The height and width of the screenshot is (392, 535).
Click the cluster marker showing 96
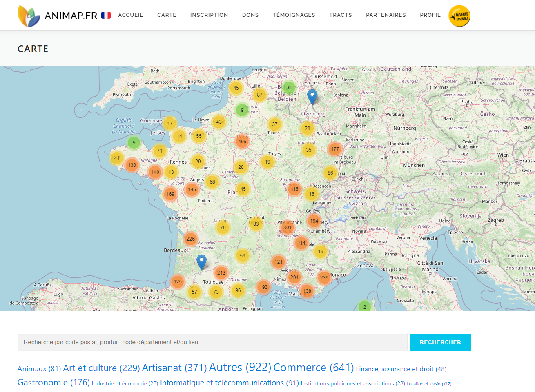pos(238,290)
